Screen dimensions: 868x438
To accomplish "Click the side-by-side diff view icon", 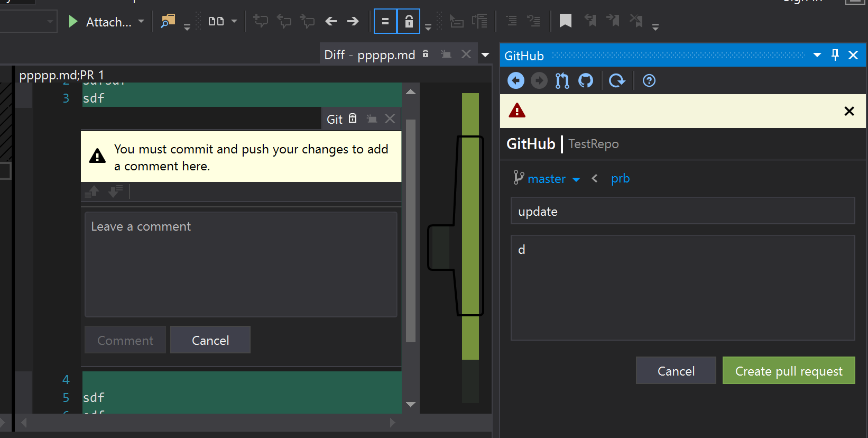I will [x=216, y=21].
